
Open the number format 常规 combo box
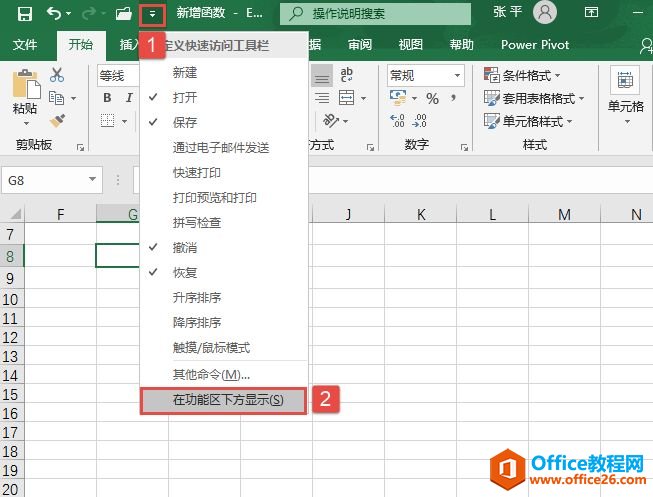pos(426,75)
